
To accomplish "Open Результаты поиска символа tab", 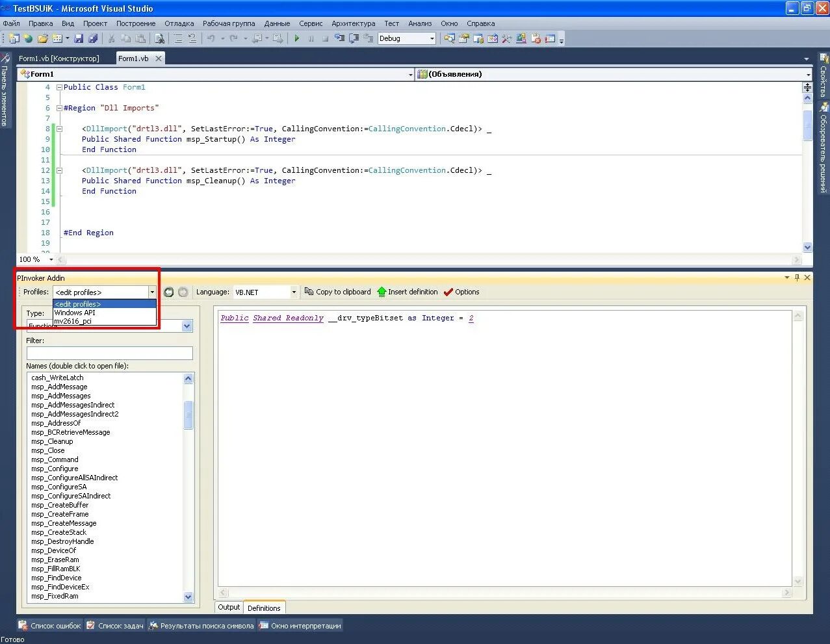I will [201, 626].
